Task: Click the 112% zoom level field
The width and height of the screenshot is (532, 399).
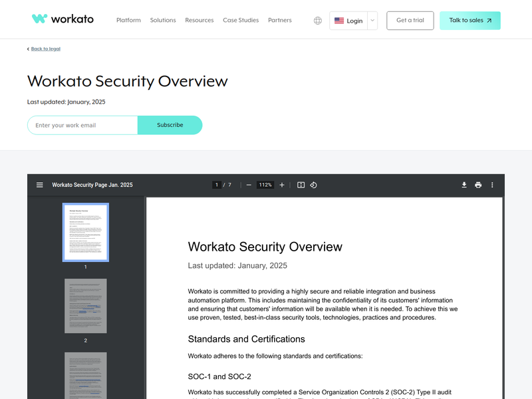Action: pyautogui.click(x=265, y=185)
